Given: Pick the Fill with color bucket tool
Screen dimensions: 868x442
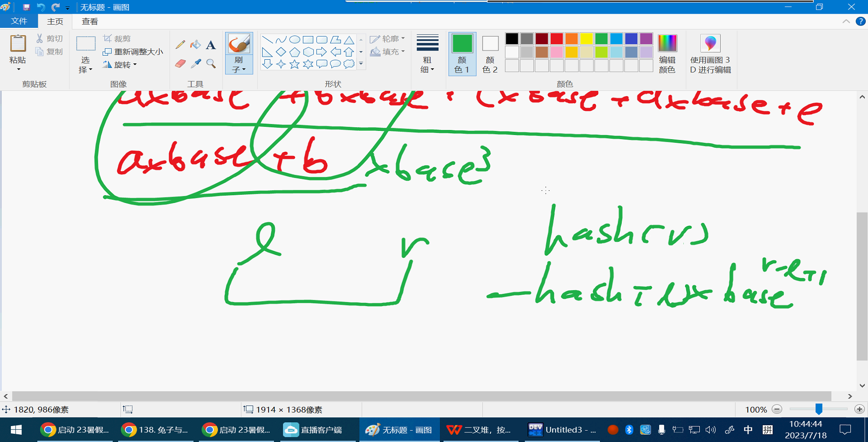Looking at the screenshot, I should [x=196, y=45].
